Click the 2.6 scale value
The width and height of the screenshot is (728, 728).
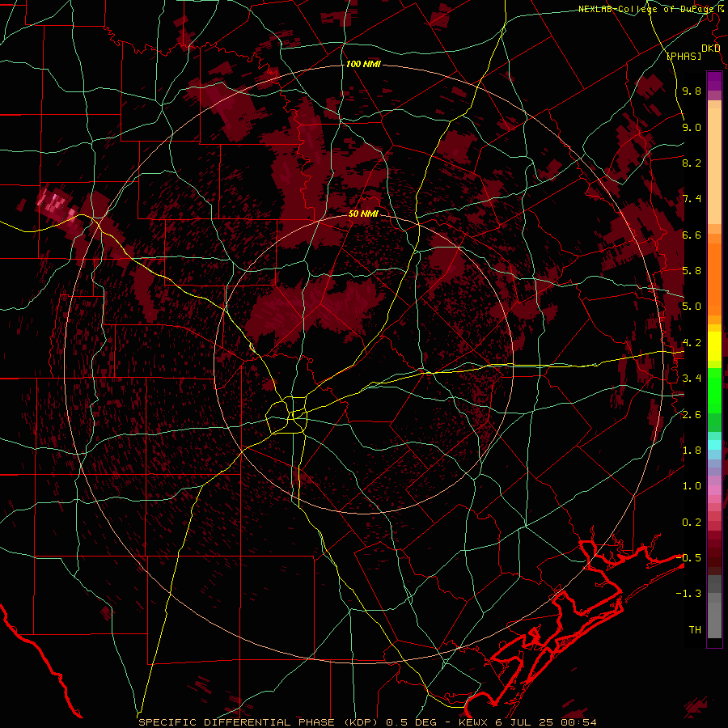pos(692,415)
